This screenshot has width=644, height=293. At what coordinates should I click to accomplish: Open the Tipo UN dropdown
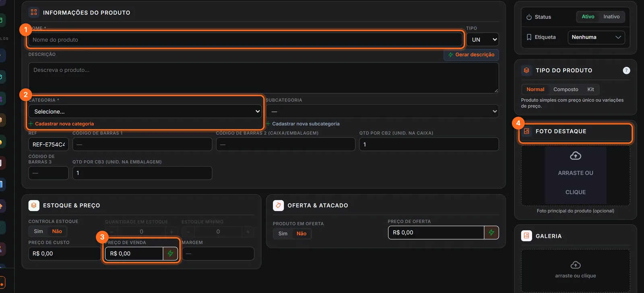pos(483,39)
